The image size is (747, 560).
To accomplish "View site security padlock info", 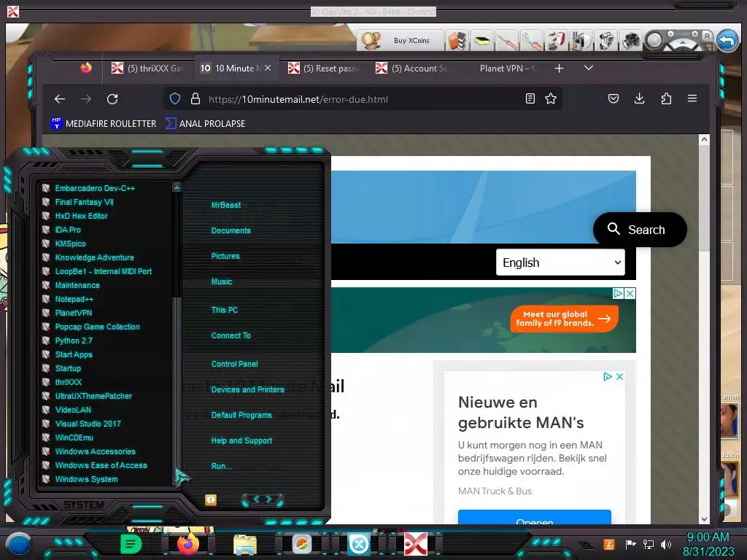I will coord(196,98).
